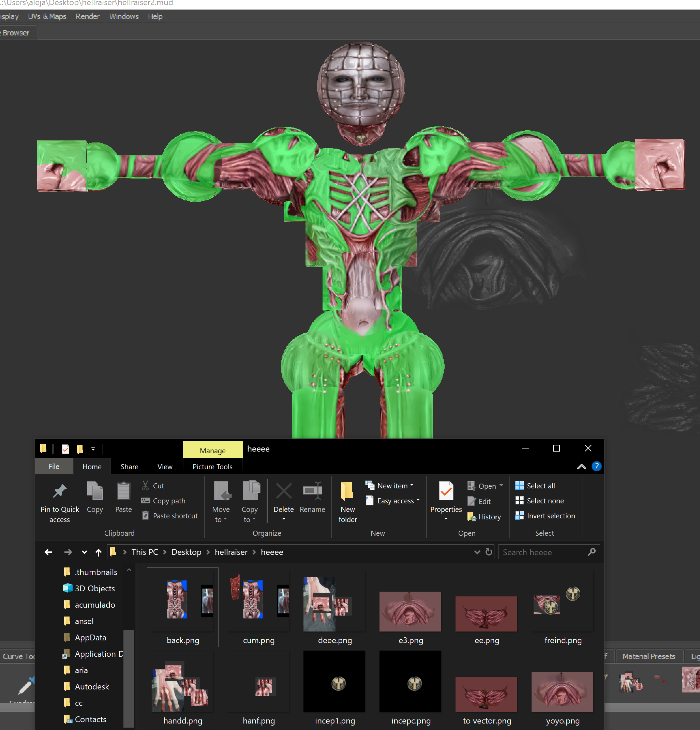Cut the selected file
Screen dimensions: 700x730
(153, 486)
